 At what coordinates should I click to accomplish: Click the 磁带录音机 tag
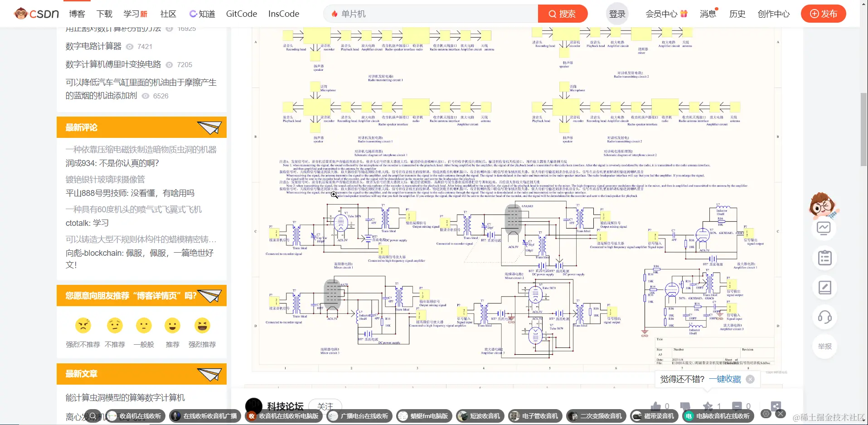pos(654,416)
